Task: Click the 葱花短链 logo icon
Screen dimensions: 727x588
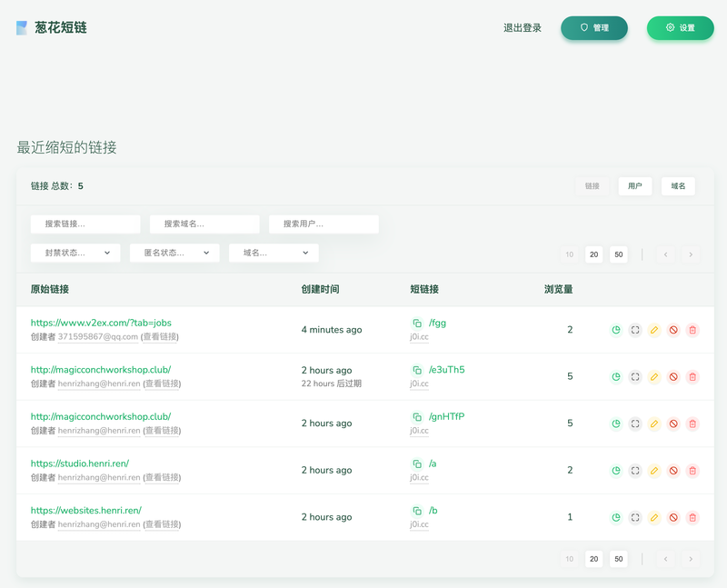Action: coord(22,28)
